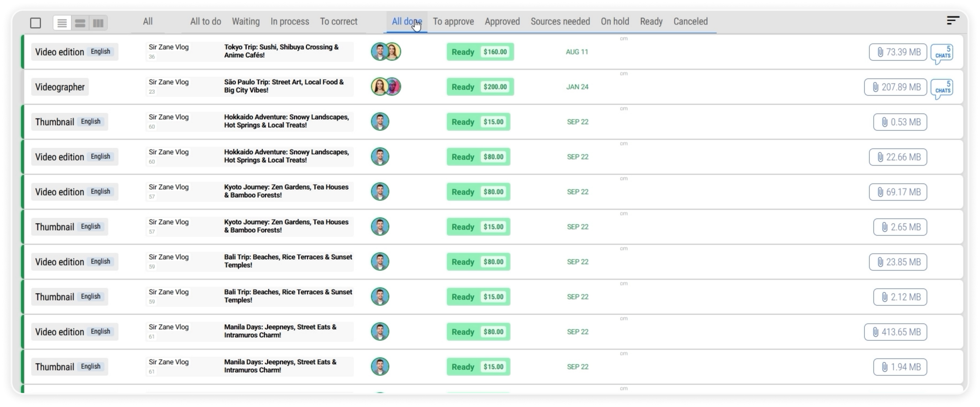Switch to the To approve tab

[453, 21]
